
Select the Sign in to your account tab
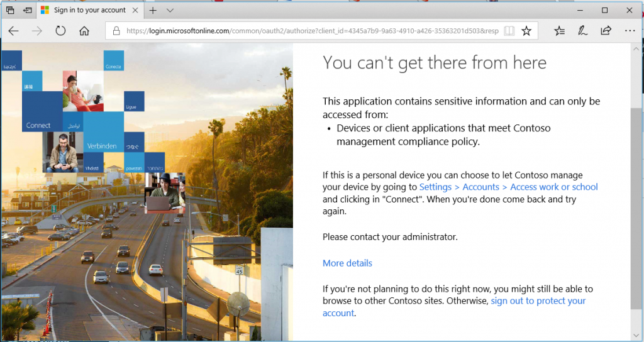tap(89, 10)
